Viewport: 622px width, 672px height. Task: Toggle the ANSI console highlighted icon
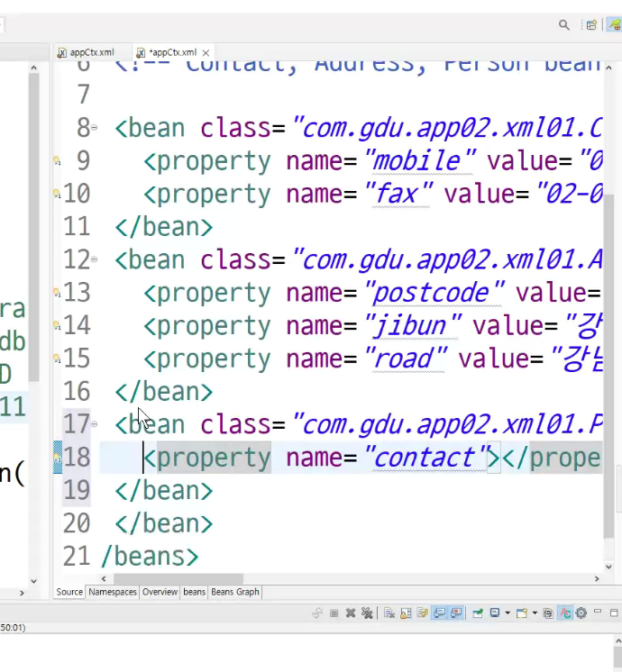(x=565, y=613)
